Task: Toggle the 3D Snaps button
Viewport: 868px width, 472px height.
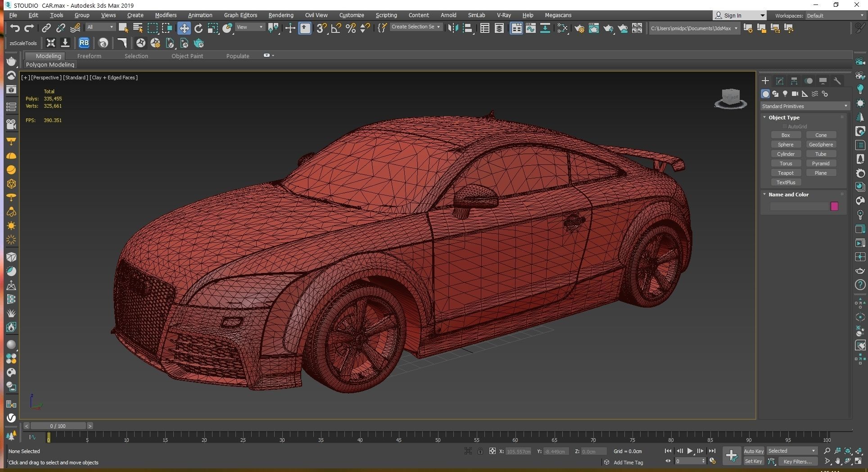Action: point(321,28)
